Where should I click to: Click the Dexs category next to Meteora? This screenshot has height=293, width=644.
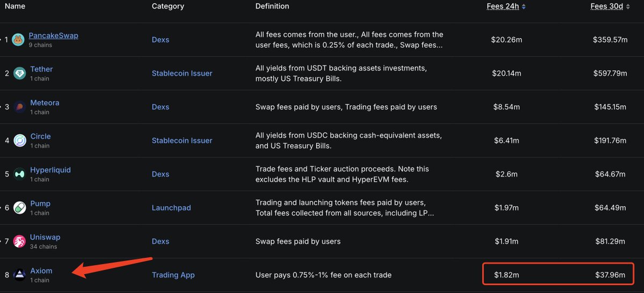coord(160,107)
